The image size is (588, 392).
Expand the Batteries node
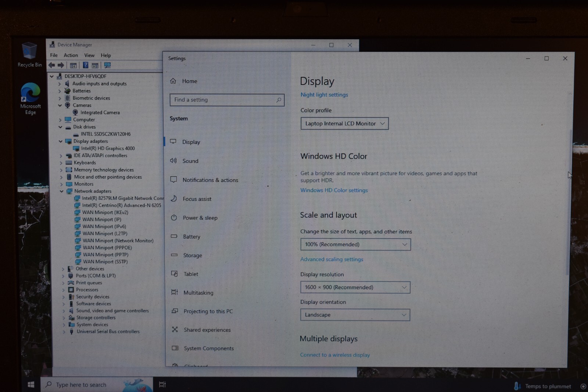60,91
